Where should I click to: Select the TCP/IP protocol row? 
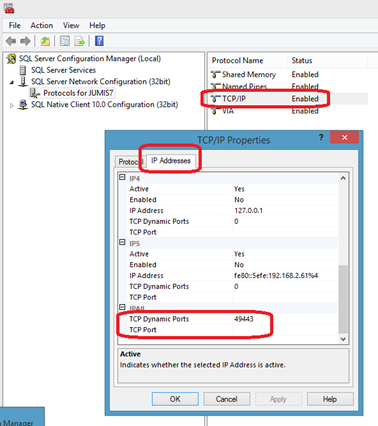[289, 99]
